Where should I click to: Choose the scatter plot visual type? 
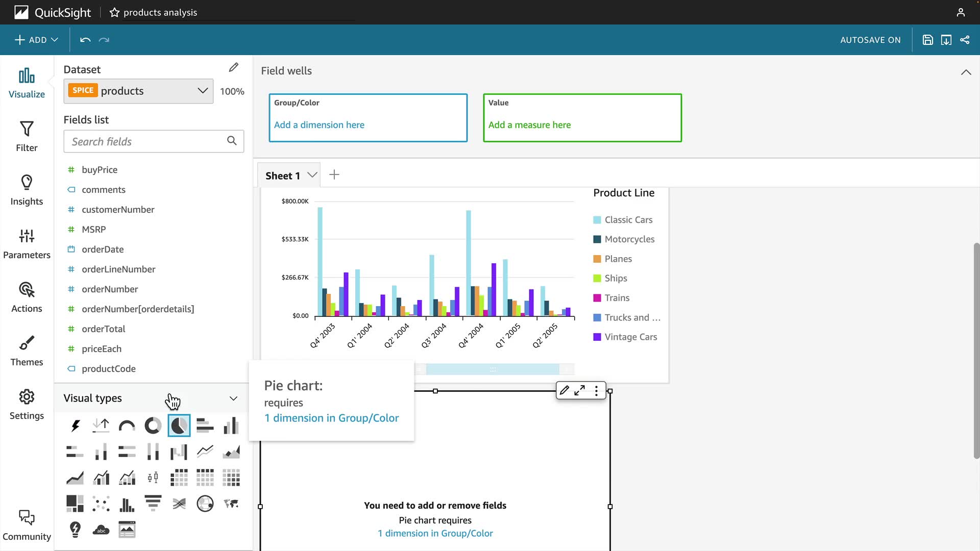[101, 504]
